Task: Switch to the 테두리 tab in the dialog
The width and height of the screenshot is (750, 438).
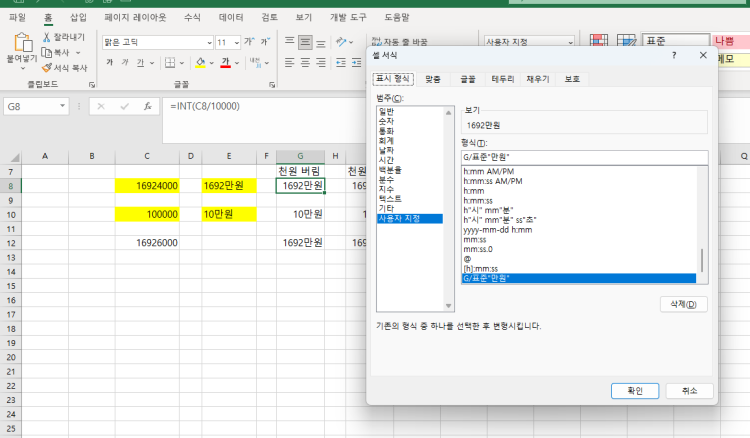Action: tap(502, 78)
